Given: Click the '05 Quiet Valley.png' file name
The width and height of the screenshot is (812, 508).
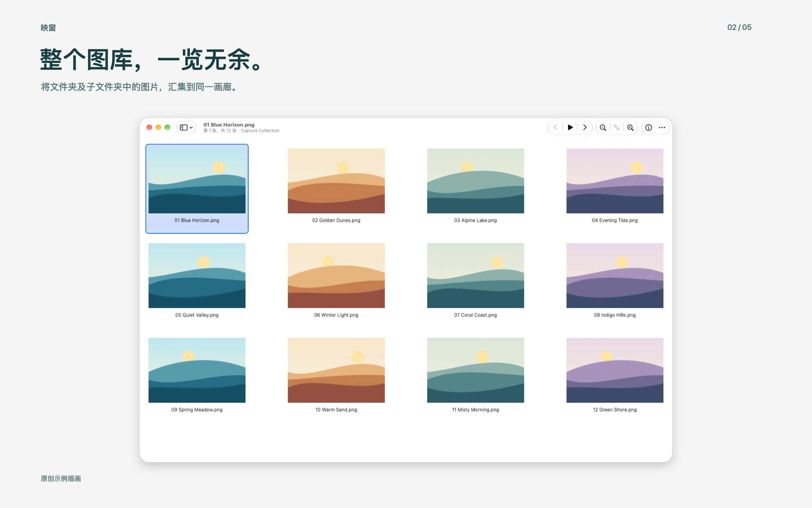Looking at the screenshot, I should point(197,315).
